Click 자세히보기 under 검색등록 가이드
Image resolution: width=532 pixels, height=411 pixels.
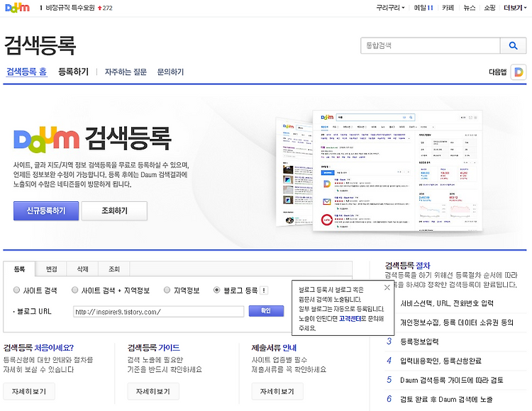(x=153, y=392)
